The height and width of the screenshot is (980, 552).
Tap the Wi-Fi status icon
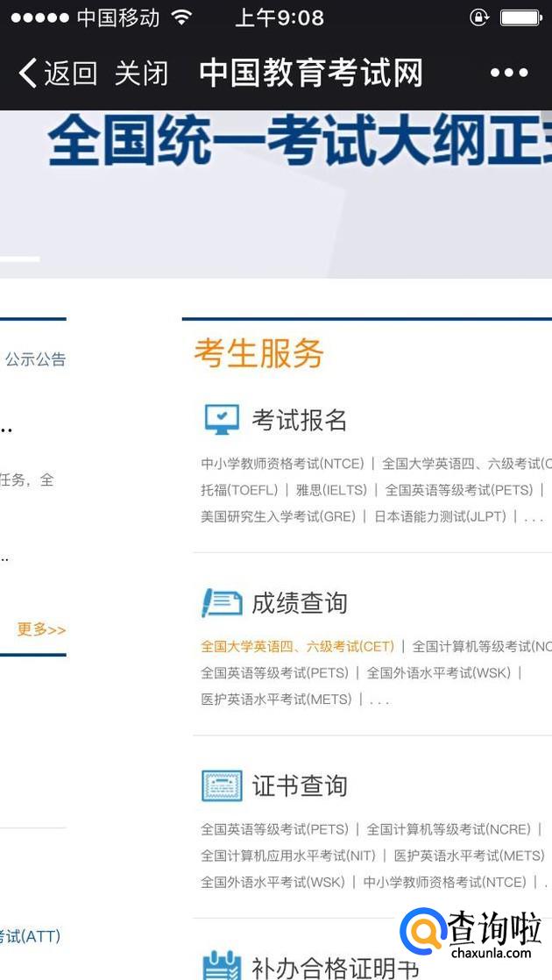click(181, 18)
